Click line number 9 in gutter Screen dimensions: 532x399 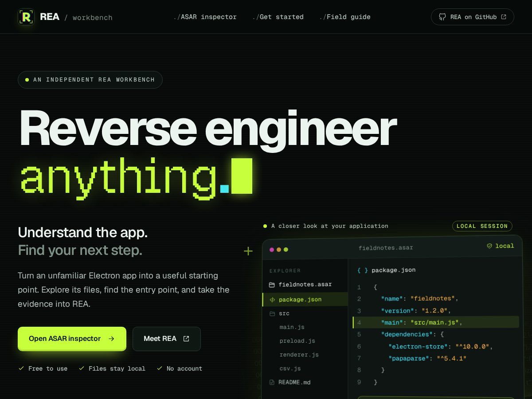click(x=359, y=382)
